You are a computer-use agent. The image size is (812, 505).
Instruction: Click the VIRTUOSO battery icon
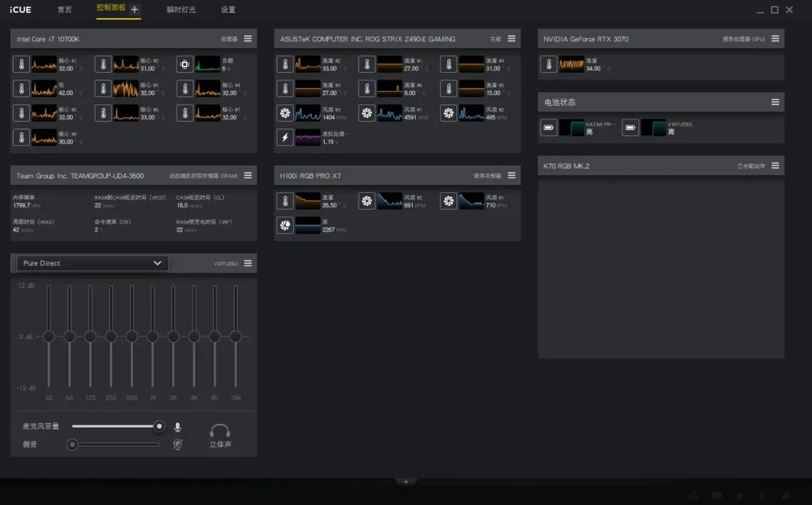(x=630, y=127)
